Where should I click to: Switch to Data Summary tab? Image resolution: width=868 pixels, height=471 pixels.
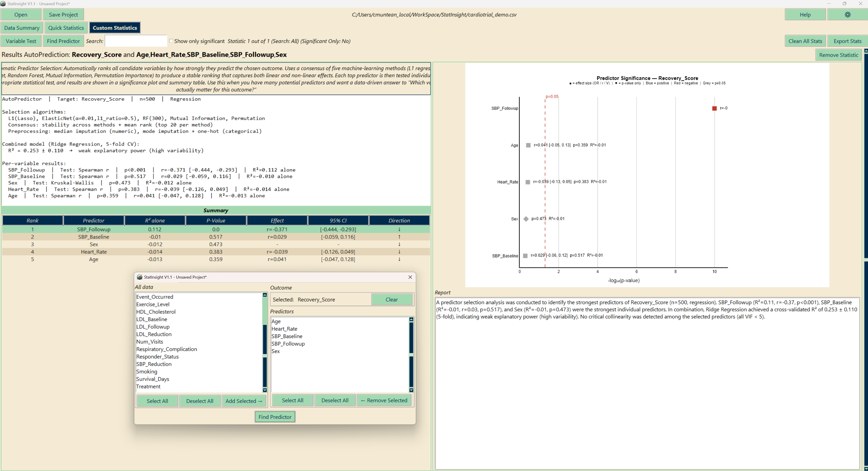click(x=22, y=28)
